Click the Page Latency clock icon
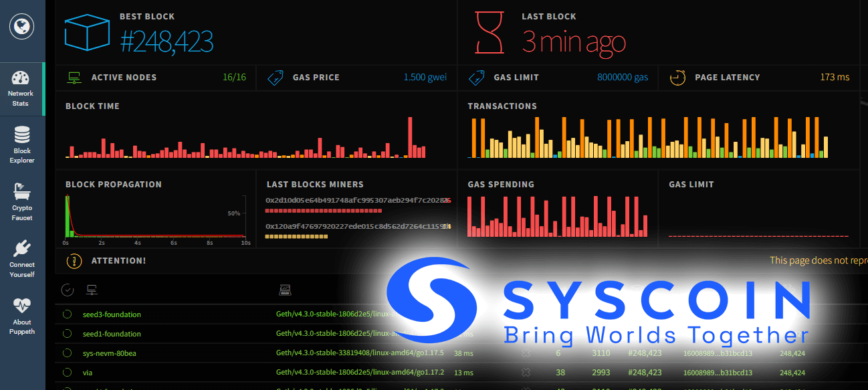Image resolution: width=868 pixels, height=390 pixels. 677,78
